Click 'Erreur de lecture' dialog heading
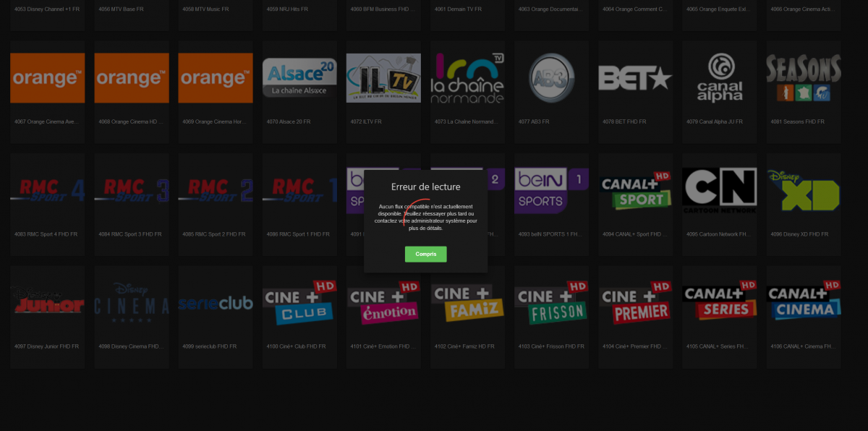 point(425,187)
